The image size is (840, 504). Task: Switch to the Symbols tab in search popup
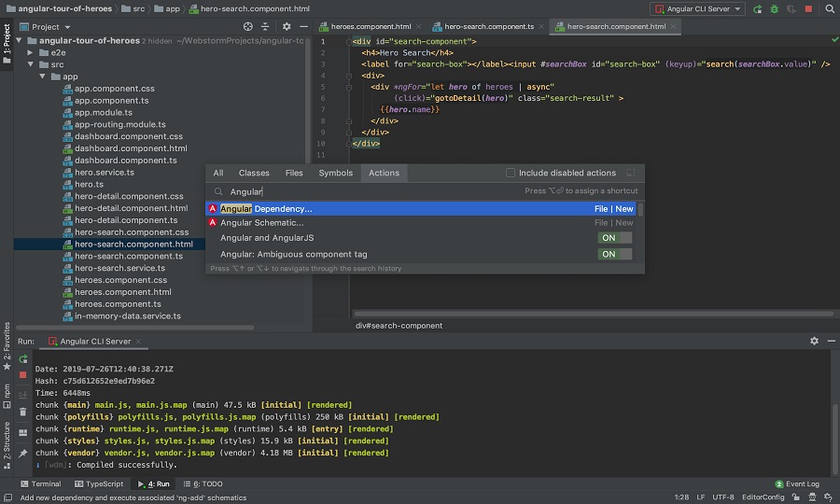[x=336, y=173]
